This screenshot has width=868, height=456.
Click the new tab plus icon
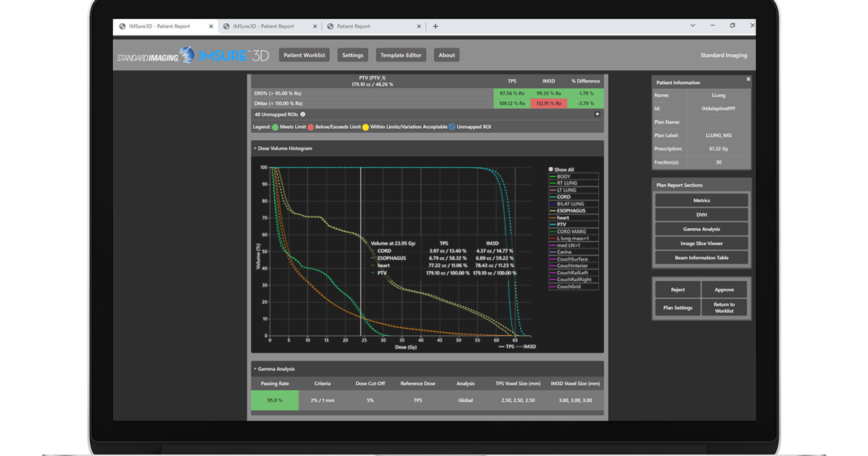pyautogui.click(x=435, y=25)
